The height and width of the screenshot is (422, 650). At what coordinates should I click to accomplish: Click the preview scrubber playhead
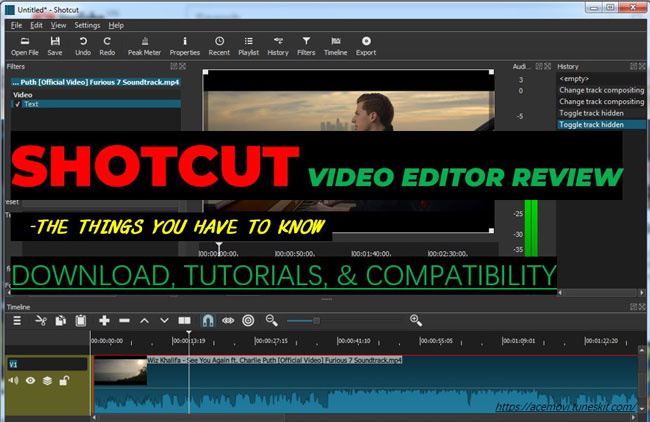tap(219, 246)
